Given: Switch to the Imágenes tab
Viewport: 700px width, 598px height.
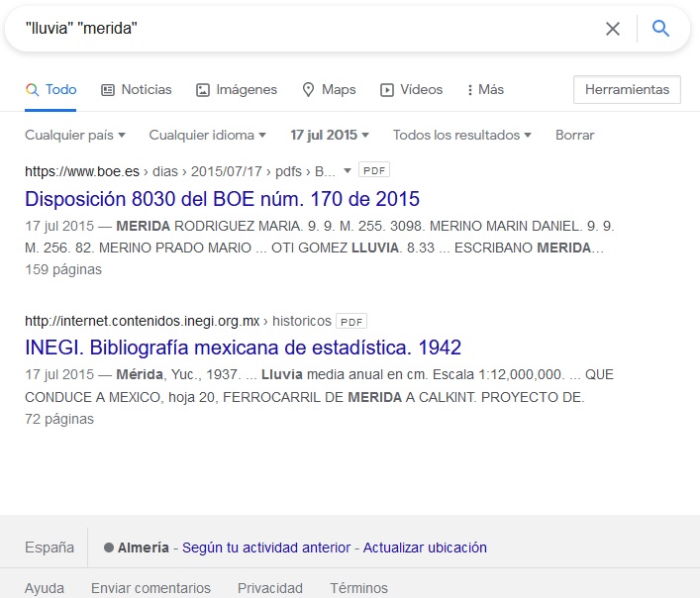Looking at the screenshot, I should pos(237,90).
